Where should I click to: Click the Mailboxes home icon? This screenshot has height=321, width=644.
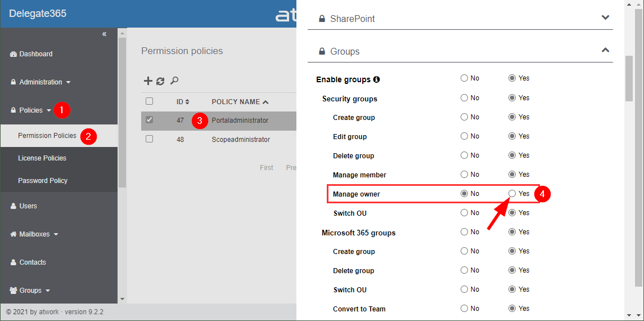tap(14, 234)
